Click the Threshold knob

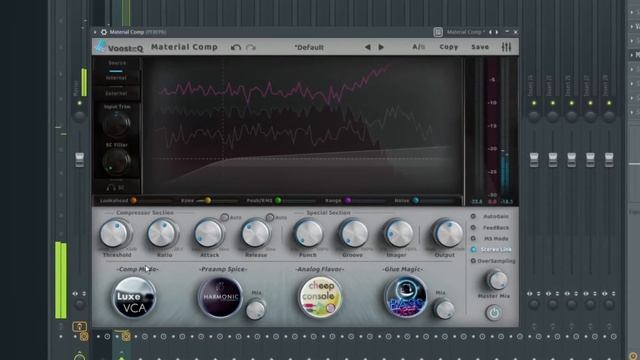pos(115,234)
